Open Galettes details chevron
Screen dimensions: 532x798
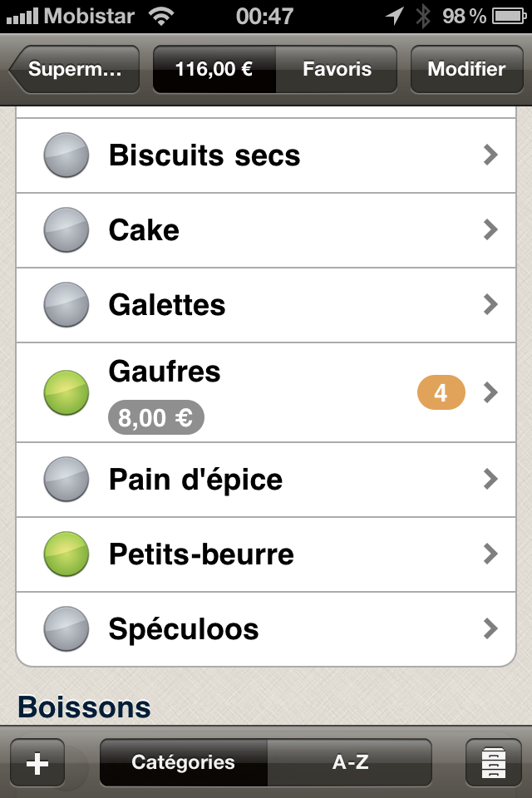click(x=490, y=305)
